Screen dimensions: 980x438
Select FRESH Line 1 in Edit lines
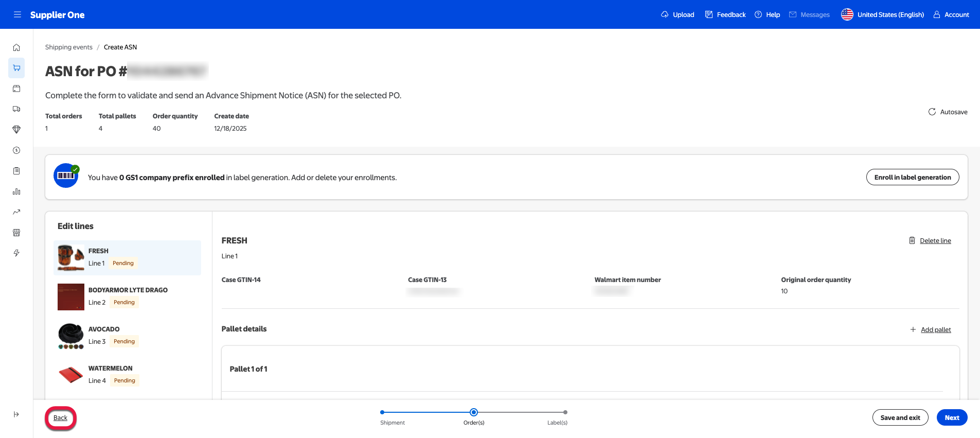coord(127,257)
